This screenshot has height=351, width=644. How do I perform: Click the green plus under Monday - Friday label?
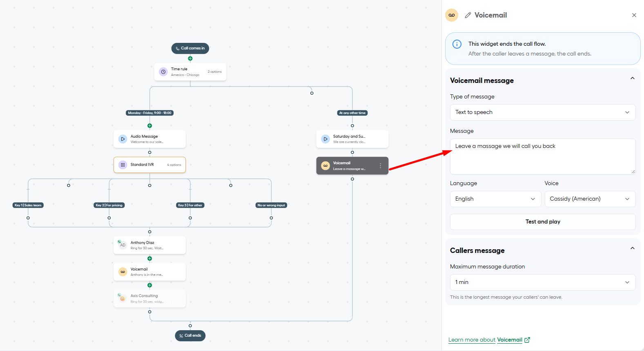pos(150,126)
